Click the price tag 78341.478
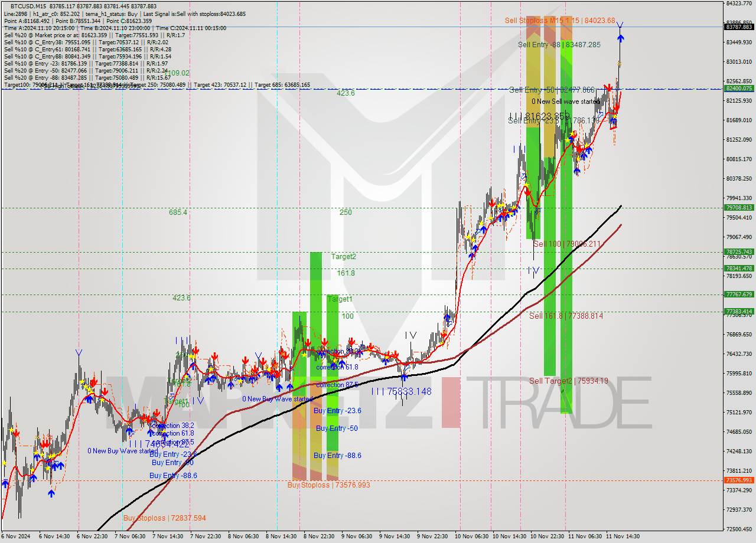The image size is (756, 543). click(738, 269)
